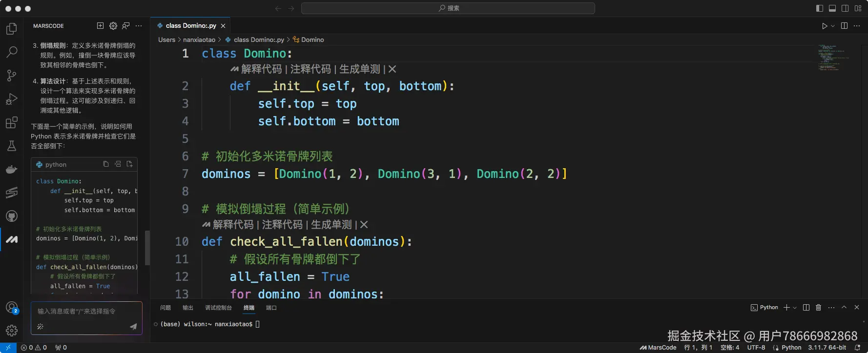Click errors and warnings status item
Image resolution: width=868 pixels, height=353 pixels.
pyautogui.click(x=34, y=348)
